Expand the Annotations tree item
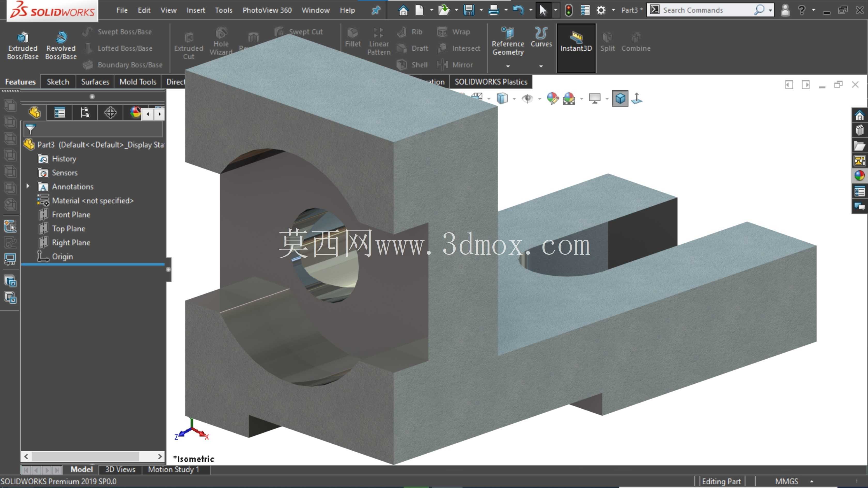The height and width of the screenshot is (488, 868). tap(28, 186)
